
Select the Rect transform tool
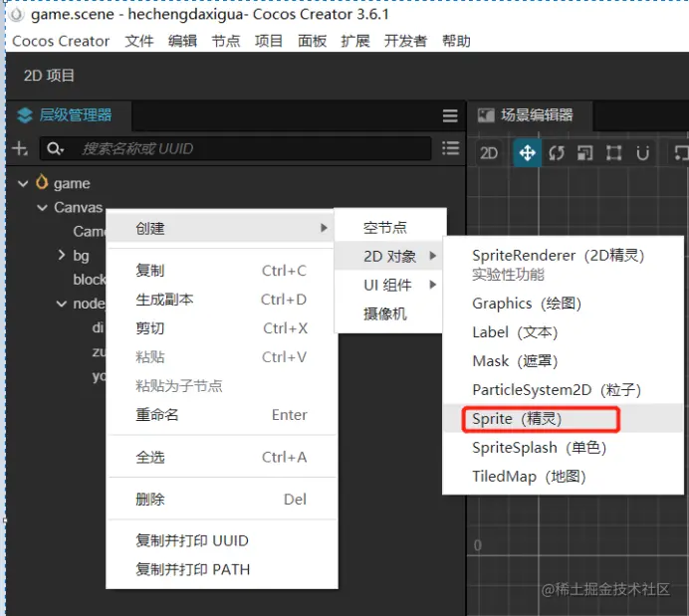[614, 153]
